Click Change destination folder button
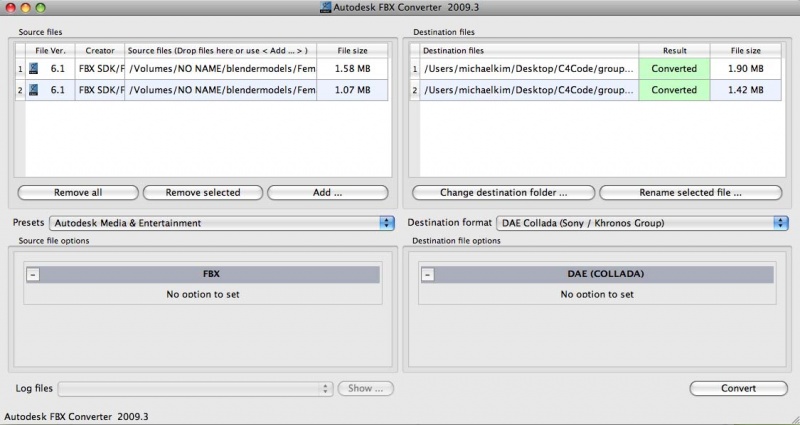The height and width of the screenshot is (425, 800). pyautogui.click(x=503, y=192)
